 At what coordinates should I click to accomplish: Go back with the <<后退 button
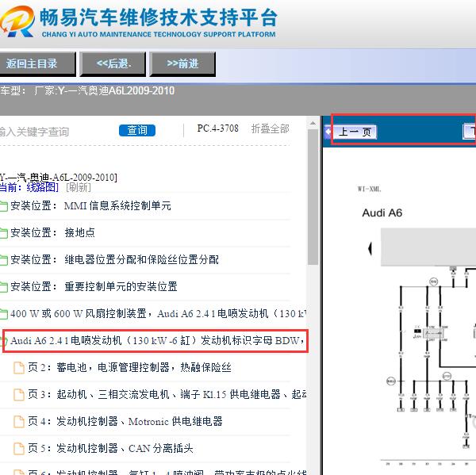click(113, 63)
